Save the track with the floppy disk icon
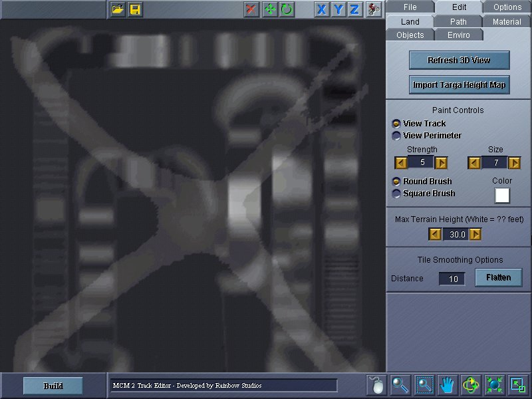The width and height of the screenshot is (532, 399). point(135,9)
